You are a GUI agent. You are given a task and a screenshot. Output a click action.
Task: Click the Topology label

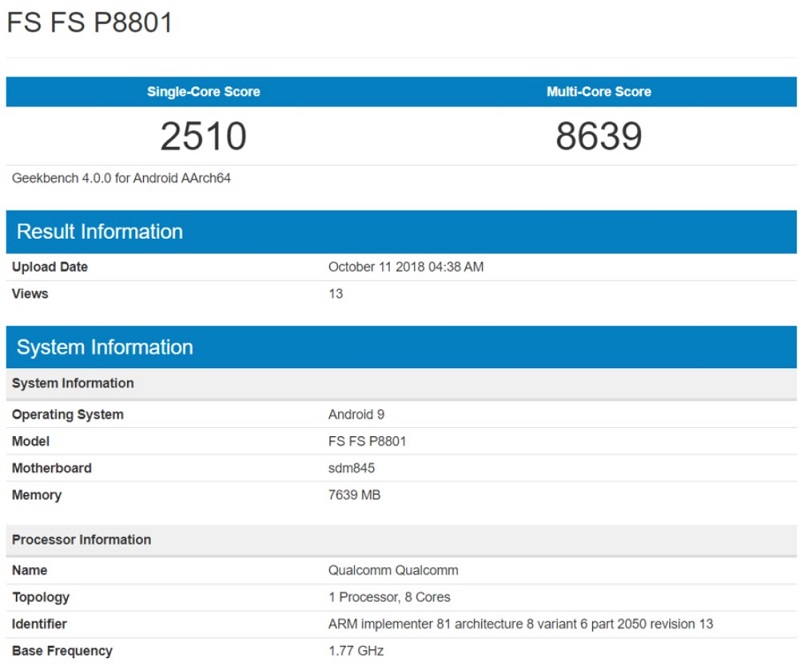tap(41, 598)
